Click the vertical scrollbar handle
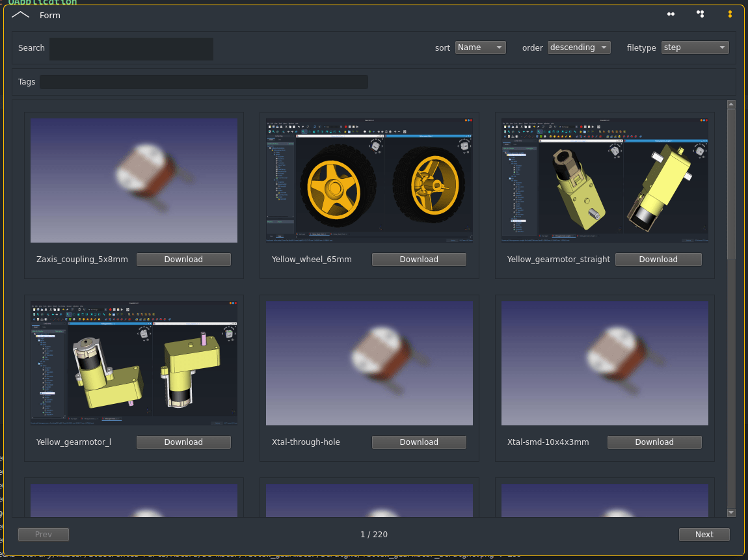This screenshot has height=560, width=748. point(731,185)
